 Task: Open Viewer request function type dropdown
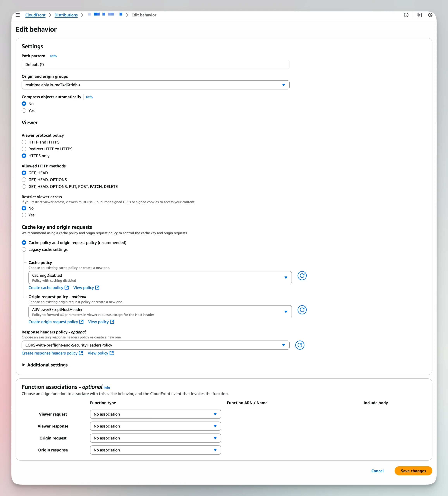click(155, 414)
